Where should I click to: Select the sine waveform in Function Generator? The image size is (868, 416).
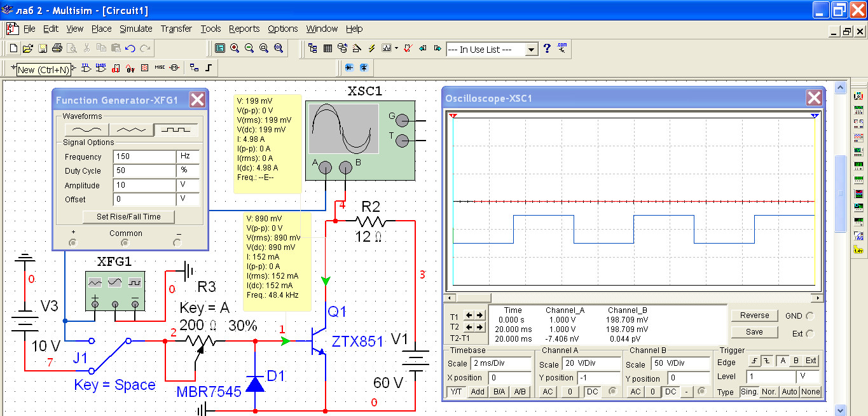[87, 130]
